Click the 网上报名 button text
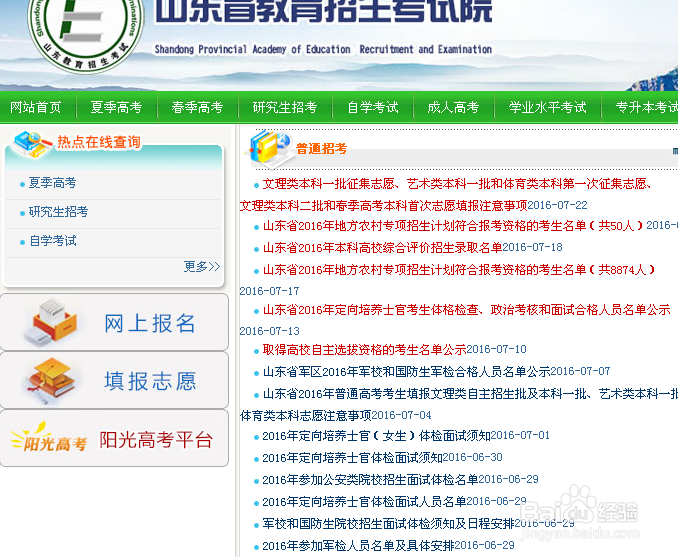 (x=150, y=323)
